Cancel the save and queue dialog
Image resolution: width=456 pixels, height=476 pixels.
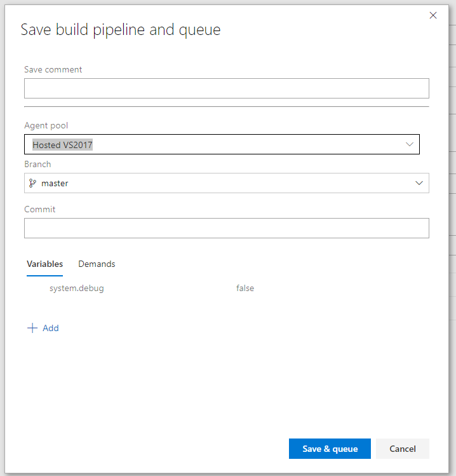coord(402,449)
